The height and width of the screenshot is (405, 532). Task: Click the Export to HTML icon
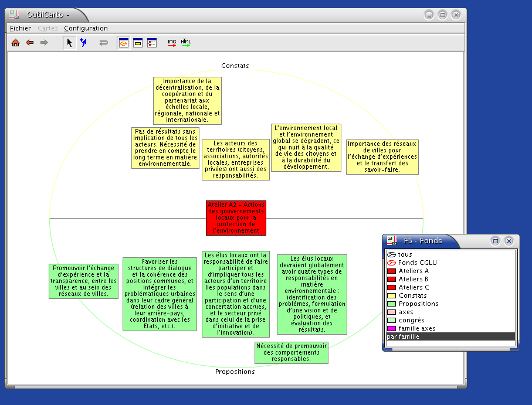186,43
